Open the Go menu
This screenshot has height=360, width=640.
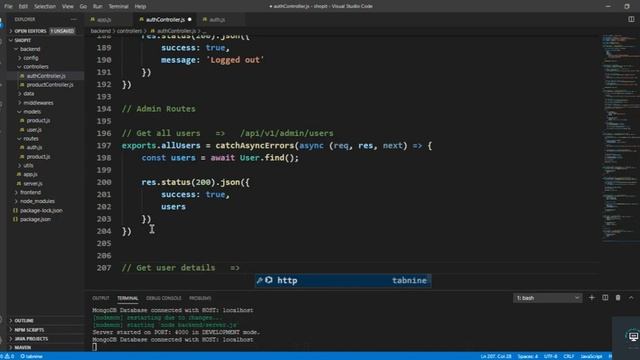click(x=83, y=7)
